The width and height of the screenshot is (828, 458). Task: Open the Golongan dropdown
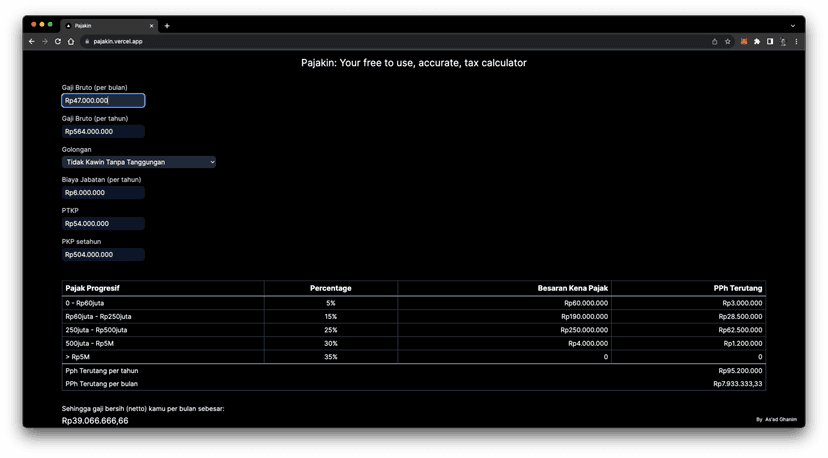(x=139, y=162)
